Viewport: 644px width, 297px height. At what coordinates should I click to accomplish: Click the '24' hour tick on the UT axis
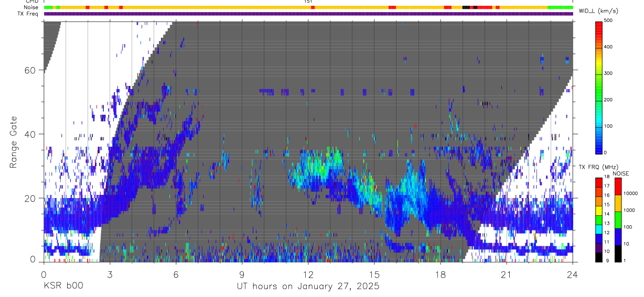point(572,274)
